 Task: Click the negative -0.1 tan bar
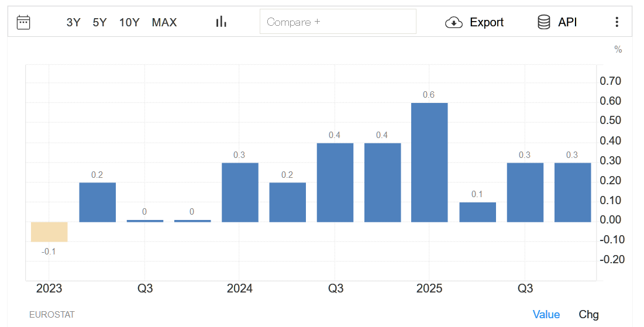[50, 232]
